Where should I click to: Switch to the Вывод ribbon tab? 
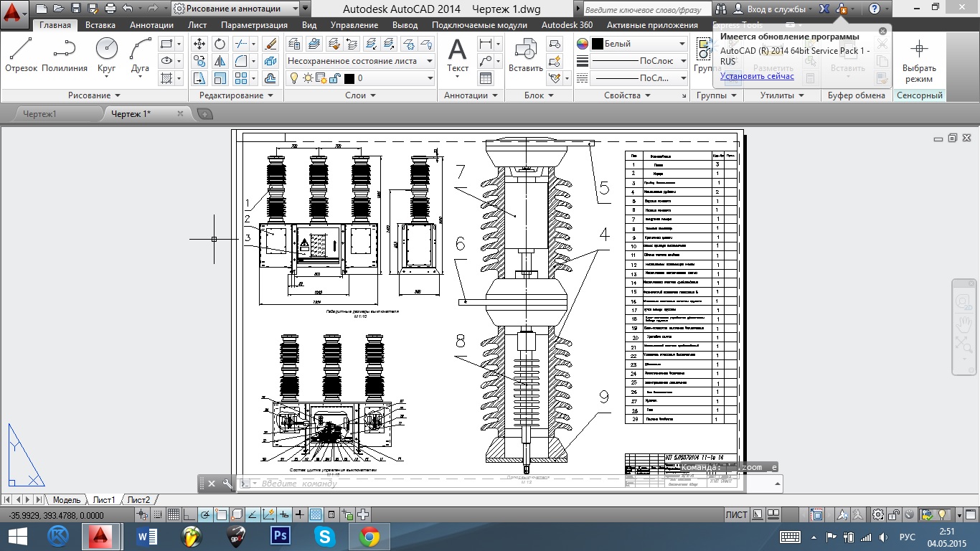pos(405,24)
